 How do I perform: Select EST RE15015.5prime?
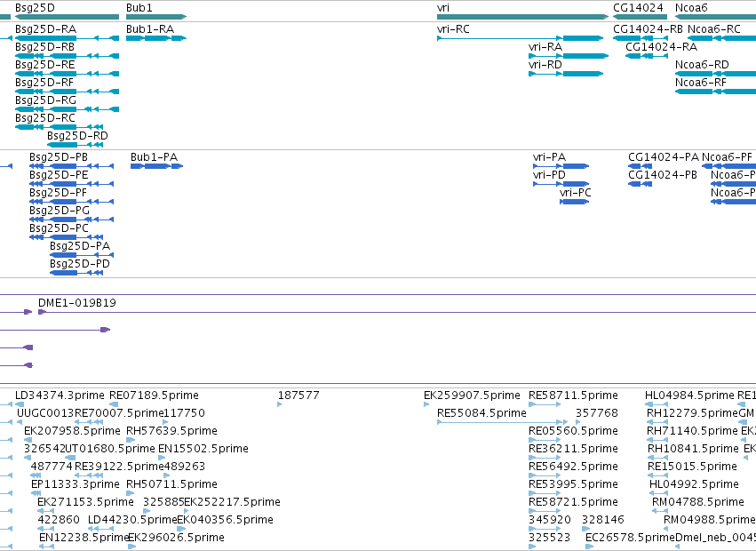[x=657, y=475]
